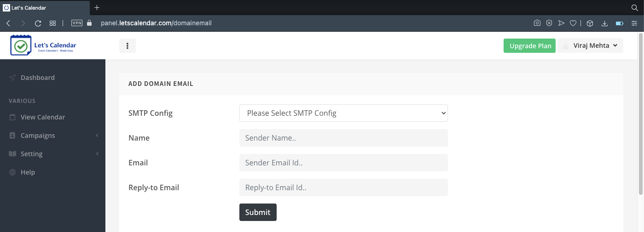Viewport: 644px width, 232px height.
Task: Expand the Viraj Mehta user menu
Action: (x=591, y=46)
